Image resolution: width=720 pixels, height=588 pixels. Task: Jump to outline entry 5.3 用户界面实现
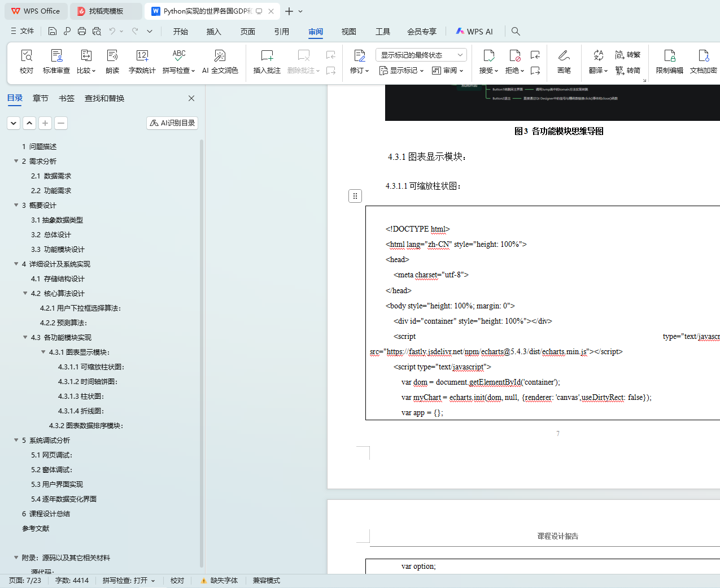click(57, 484)
